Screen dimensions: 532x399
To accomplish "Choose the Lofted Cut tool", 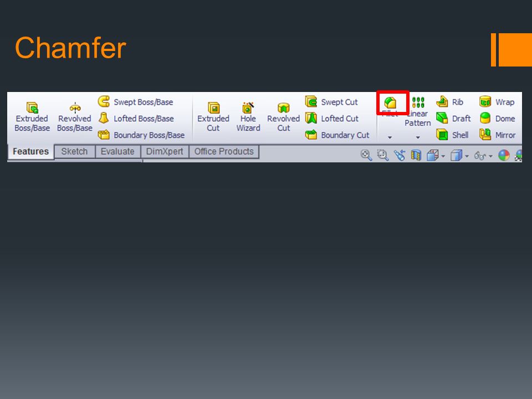I will [332, 119].
